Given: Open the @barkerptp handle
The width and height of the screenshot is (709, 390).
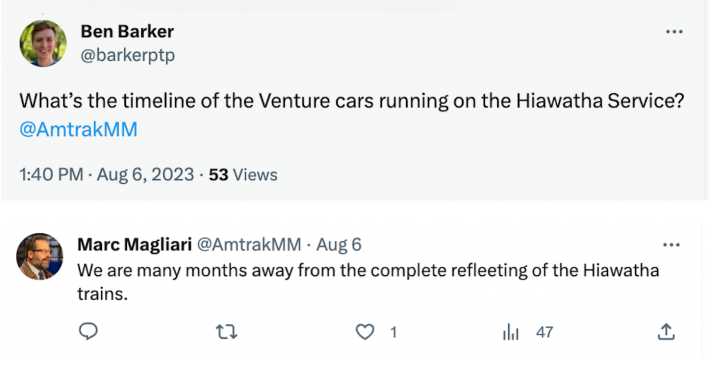Looking at the screenshot, I should coord(128,55).
